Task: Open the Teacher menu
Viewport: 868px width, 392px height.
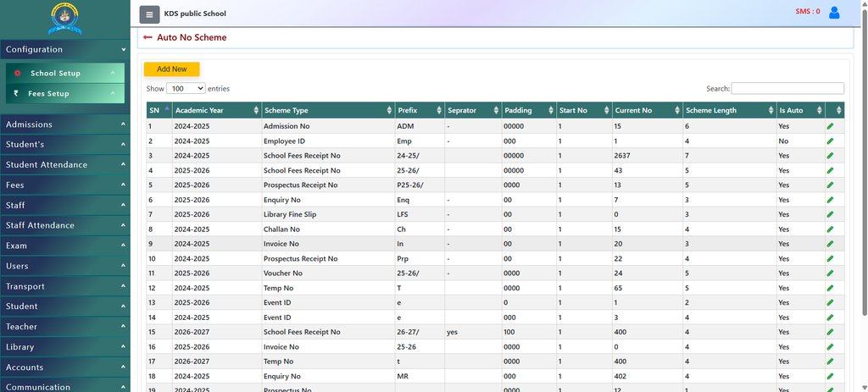Action: click(64, 327)
